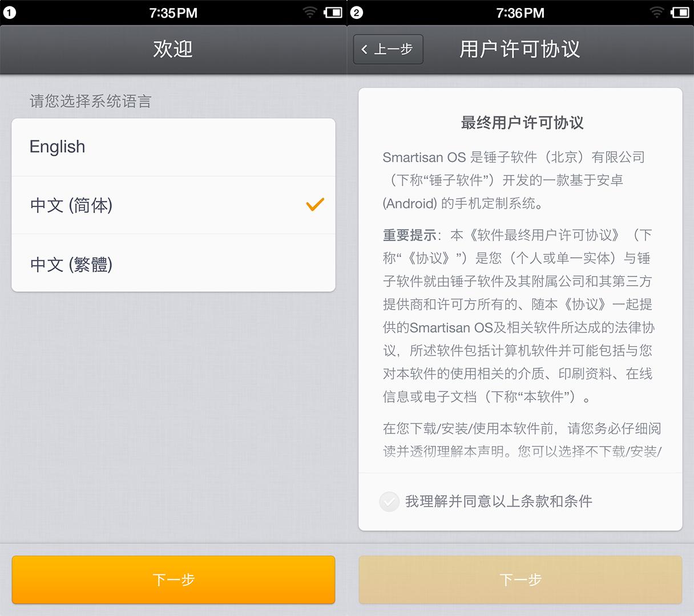The width and height of the screenshot is (694, 616).
Task: Collapse the language selection list
Action: click(x=173, y=205)
